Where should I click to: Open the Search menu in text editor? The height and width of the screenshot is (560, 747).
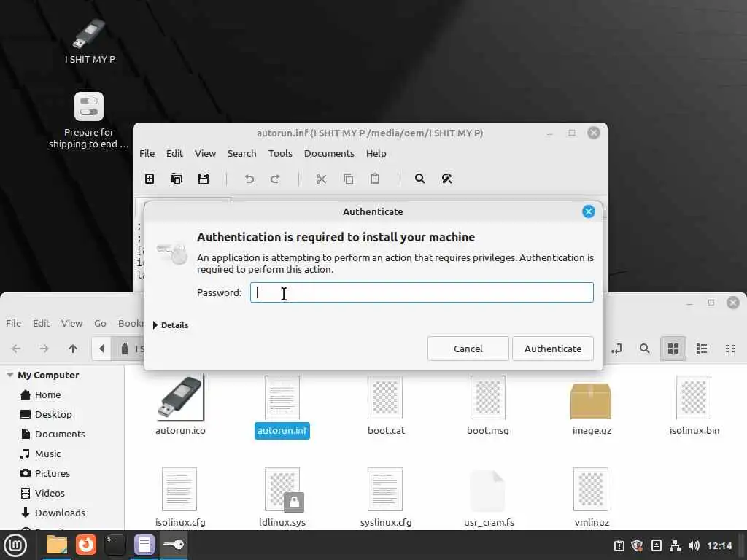coord(241,153)
